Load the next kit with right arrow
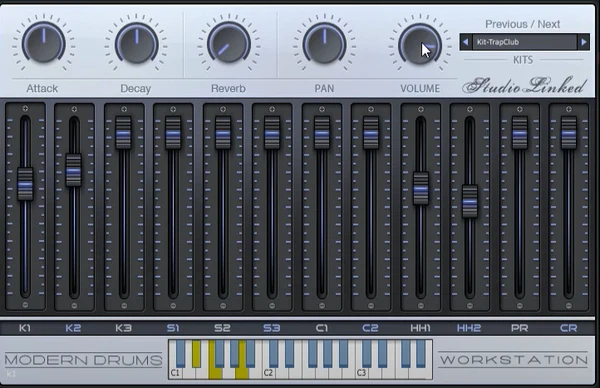The height and width of the screenshot is (388, 600). pyautogui.click(x=584, y=42)
